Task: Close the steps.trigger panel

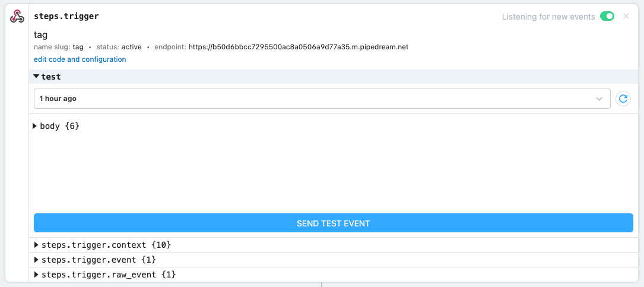Action: tap(626, 17)
